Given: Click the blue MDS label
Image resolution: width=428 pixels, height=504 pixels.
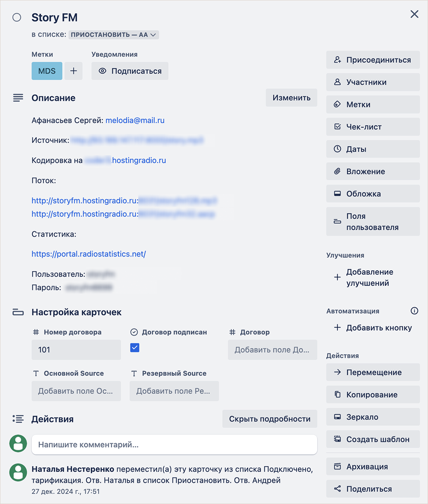Looking at the screenshot, I should coord(47,71).
